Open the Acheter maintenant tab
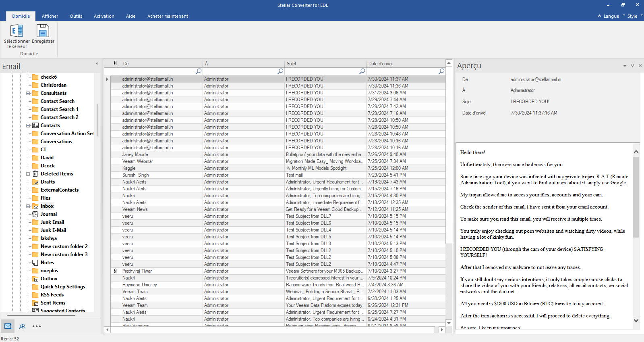 (168, 16)
